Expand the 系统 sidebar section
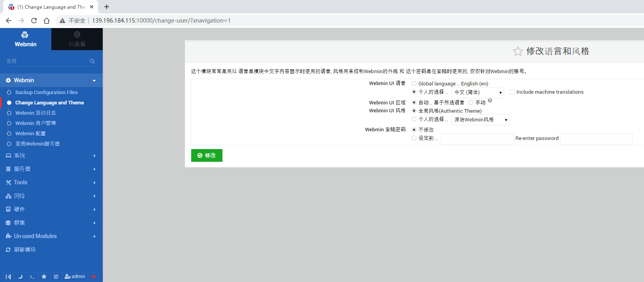Image resolution: width=644 pixels, height=282 pixels. (x=51, y=155)
